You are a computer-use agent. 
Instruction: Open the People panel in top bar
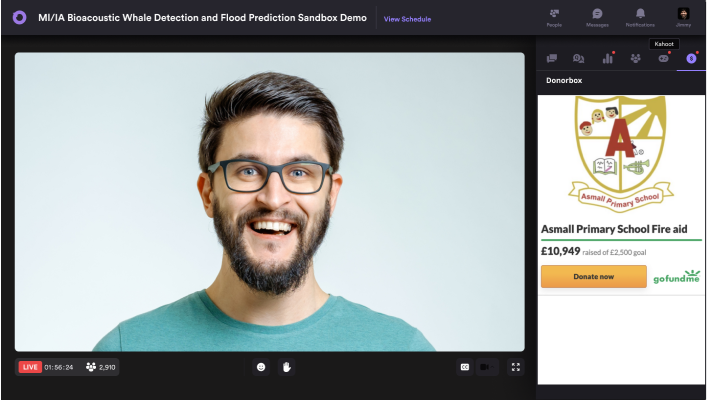554,16
